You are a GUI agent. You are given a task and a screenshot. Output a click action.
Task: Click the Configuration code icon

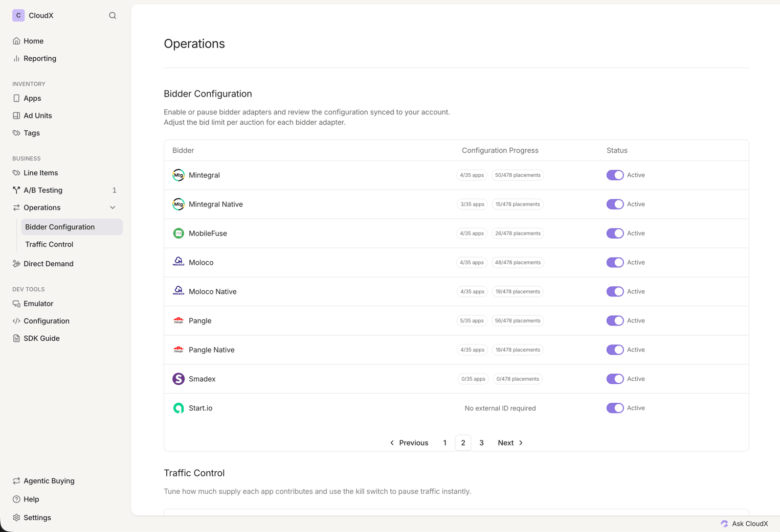(16, 321)
